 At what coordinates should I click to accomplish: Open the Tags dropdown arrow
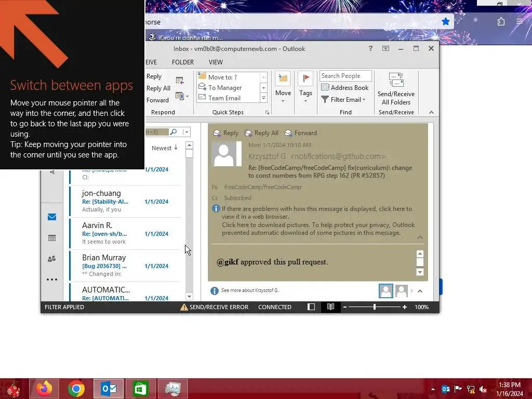[305, 101]
